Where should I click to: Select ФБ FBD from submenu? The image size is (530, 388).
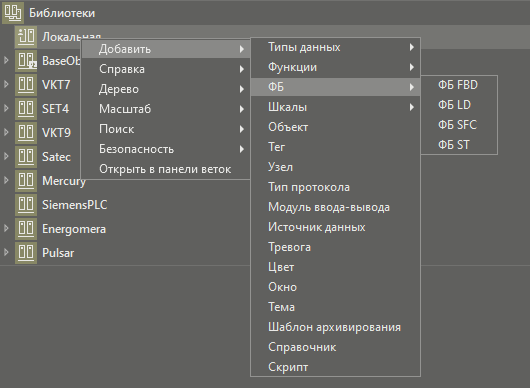(x=459, y=85)
